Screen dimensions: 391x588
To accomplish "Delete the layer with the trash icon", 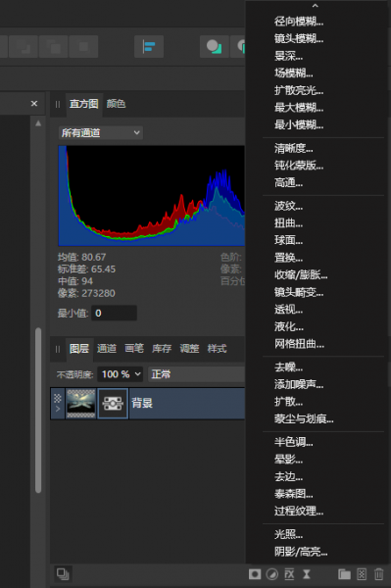I will (378, 574).
